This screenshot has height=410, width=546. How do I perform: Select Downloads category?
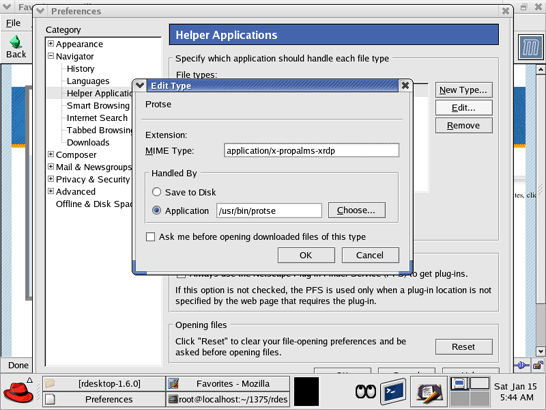(88, 142)
